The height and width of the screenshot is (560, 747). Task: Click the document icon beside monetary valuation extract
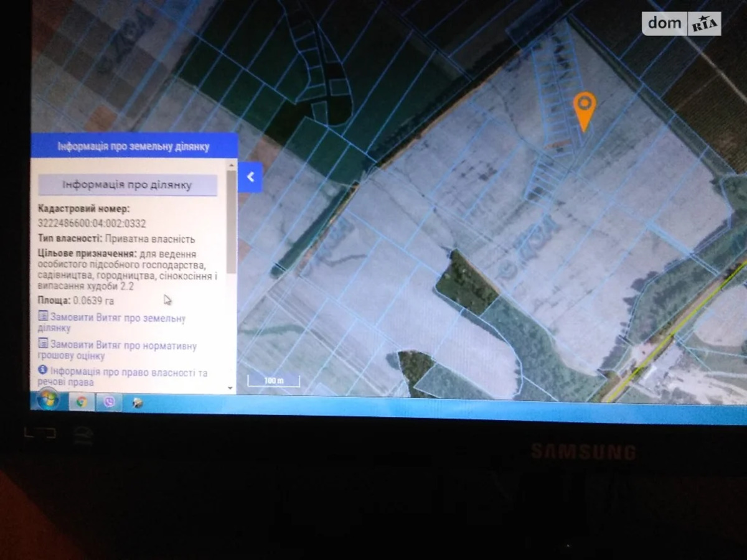[x=43, y=343]
